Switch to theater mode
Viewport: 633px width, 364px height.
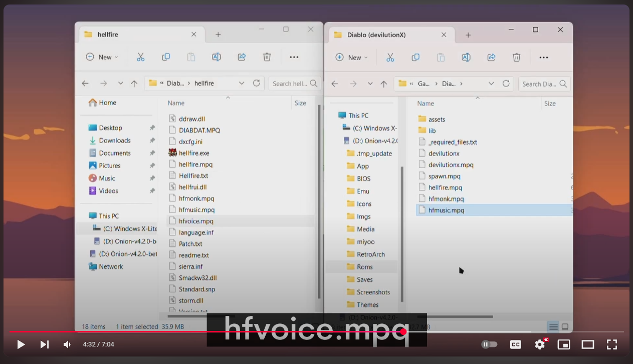[588, 344]
